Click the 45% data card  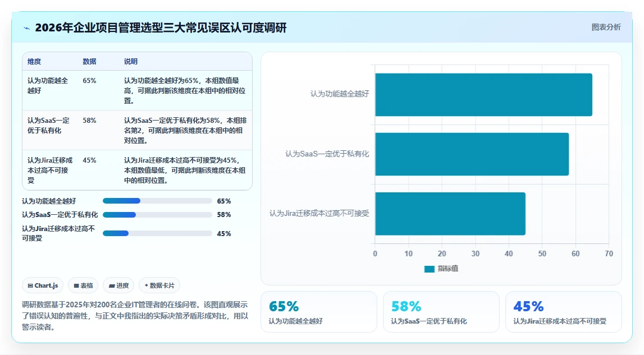click(564, 312)
